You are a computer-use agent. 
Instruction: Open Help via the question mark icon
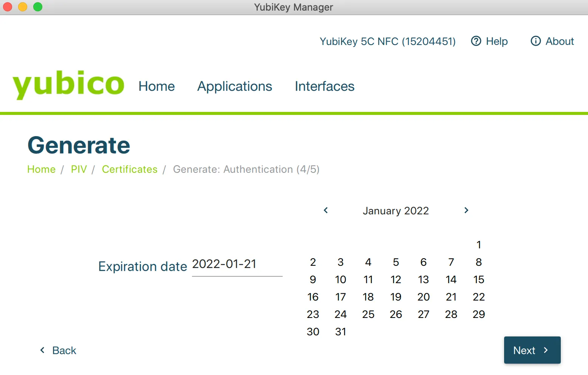(x=476, y=41)
